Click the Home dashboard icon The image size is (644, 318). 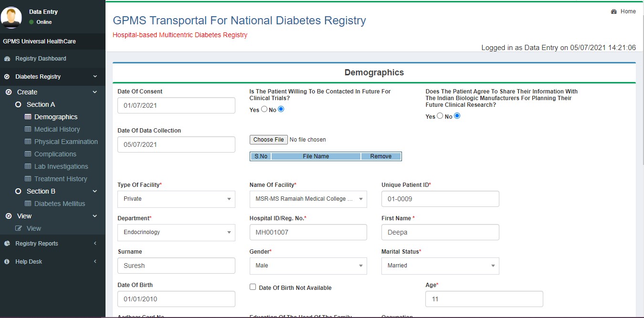[614, 11]
